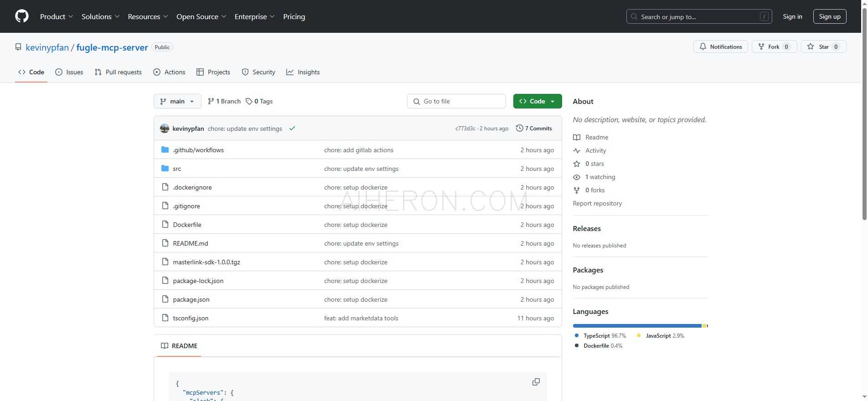Click the file icon beside tsconfig.json
The width and height of the screenshot is (868, 401).
[165, 318]
